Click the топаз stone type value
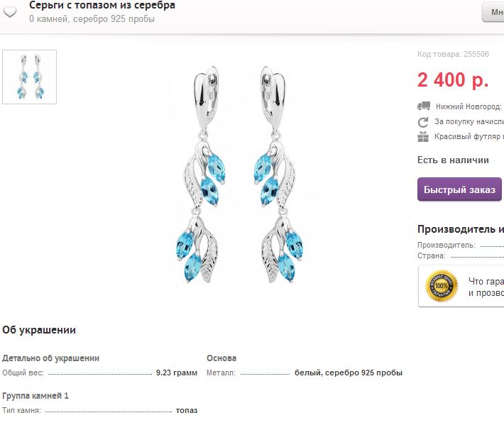The image size is (504, 430). [x=187, y=410]
